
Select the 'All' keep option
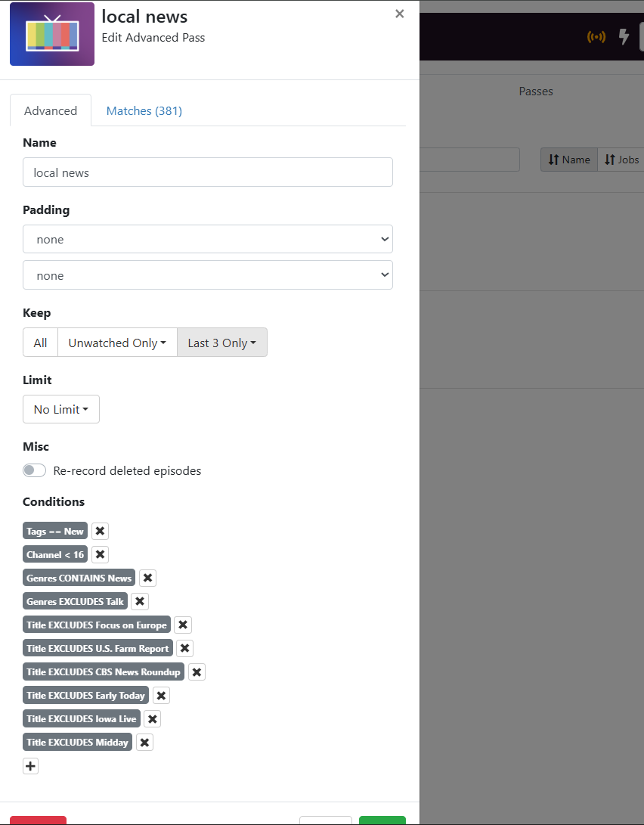(x=40, y=343)
